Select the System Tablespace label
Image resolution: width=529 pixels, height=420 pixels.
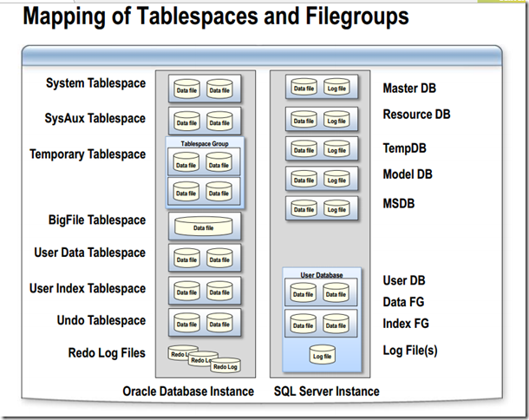[95, 83]
